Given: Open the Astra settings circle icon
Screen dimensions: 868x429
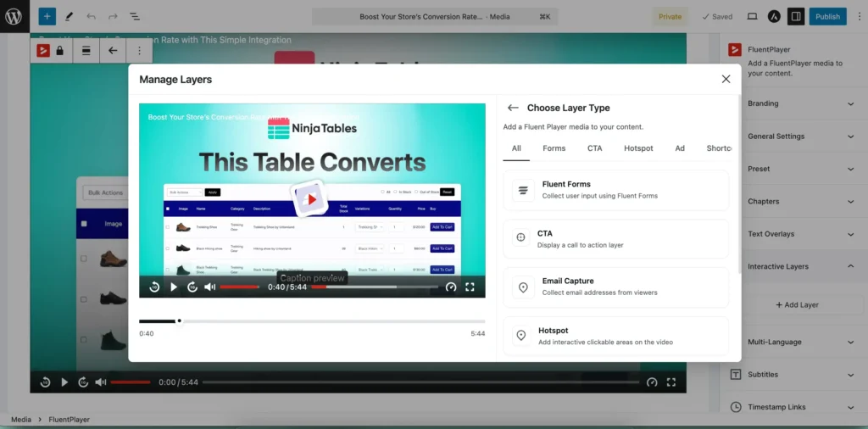Looking at the screenshot, I should click(x=774, y=17).
